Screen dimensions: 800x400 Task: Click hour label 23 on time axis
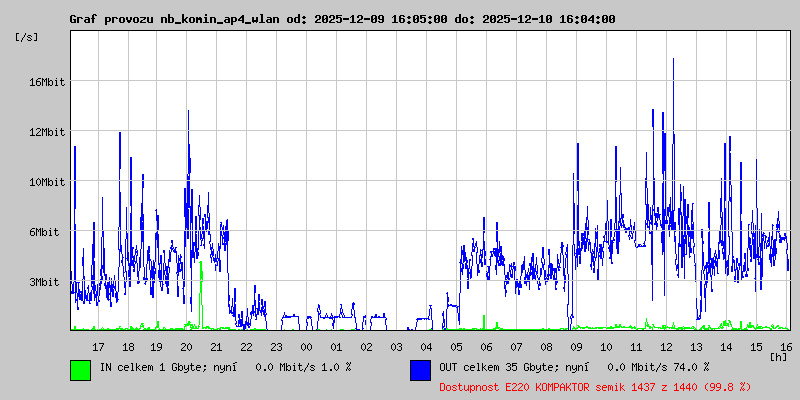tap(276, 347)
